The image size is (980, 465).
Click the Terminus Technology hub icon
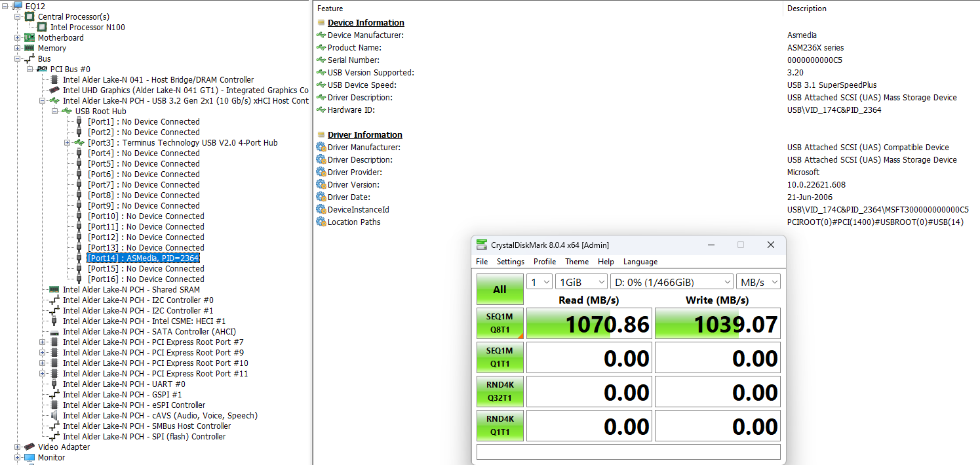point(79,142)
